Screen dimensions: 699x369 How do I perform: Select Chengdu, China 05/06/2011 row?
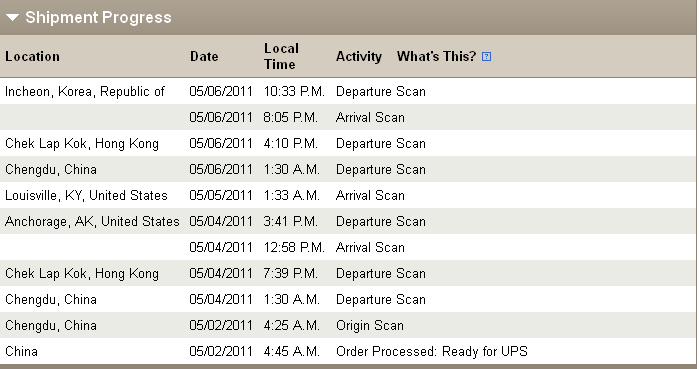348,169
